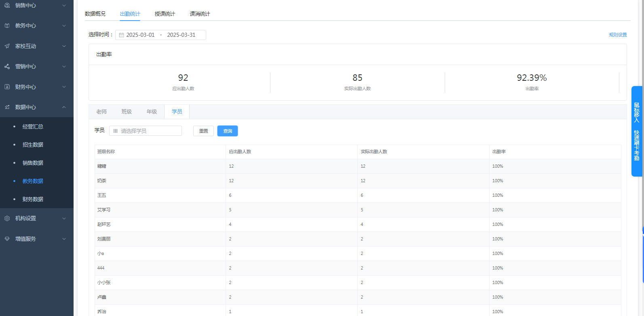Click the 出勤率 column header
Viewport: 644px width, 316px height.
point(499,152)
